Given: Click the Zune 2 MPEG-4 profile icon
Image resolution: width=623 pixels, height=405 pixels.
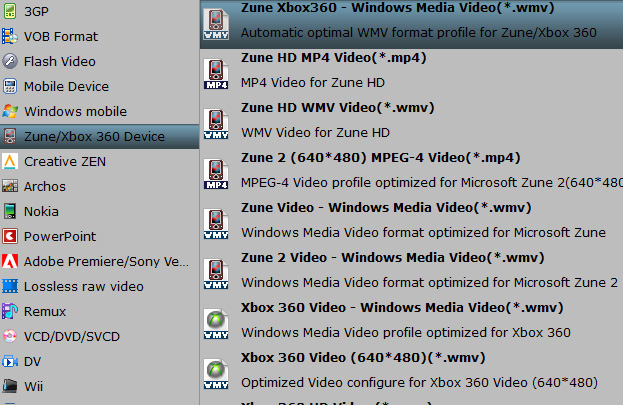Looking at the screenshot, I should (x=216, y=174).
